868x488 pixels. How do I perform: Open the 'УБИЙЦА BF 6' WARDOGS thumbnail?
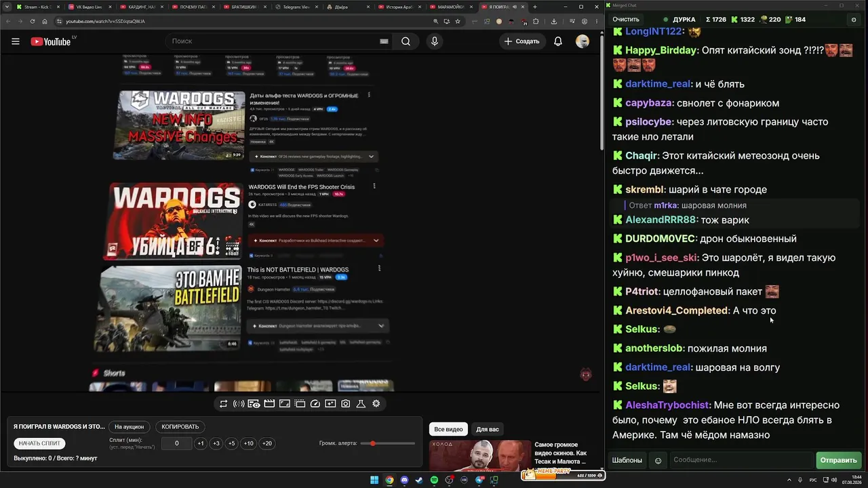tap(173, 221)
